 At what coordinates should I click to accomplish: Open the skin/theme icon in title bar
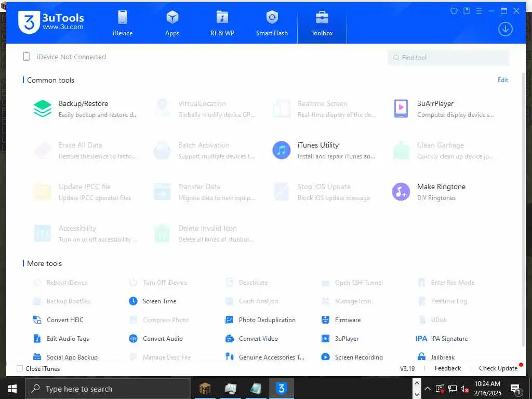click(x=454, y=11)
